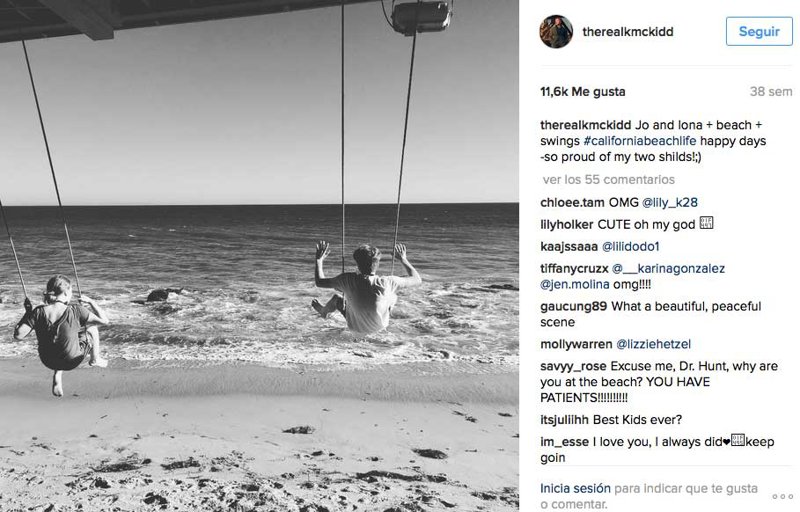Open the #californiabeachlife hashtag

point(651,141)
